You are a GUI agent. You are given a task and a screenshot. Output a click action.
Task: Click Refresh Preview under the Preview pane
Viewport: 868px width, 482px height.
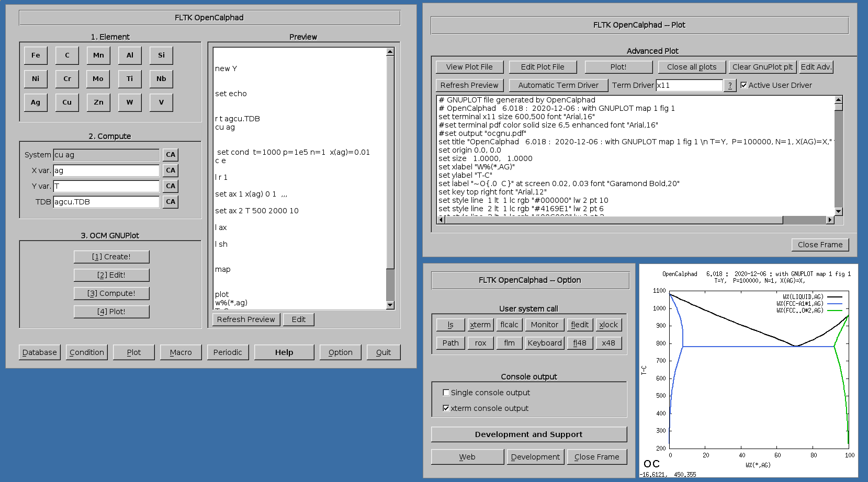point(246,319)
